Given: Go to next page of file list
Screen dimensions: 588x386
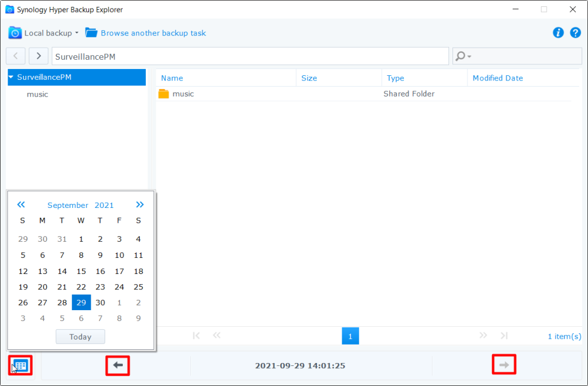Looking at the screenshot, I should click(483, 335).
